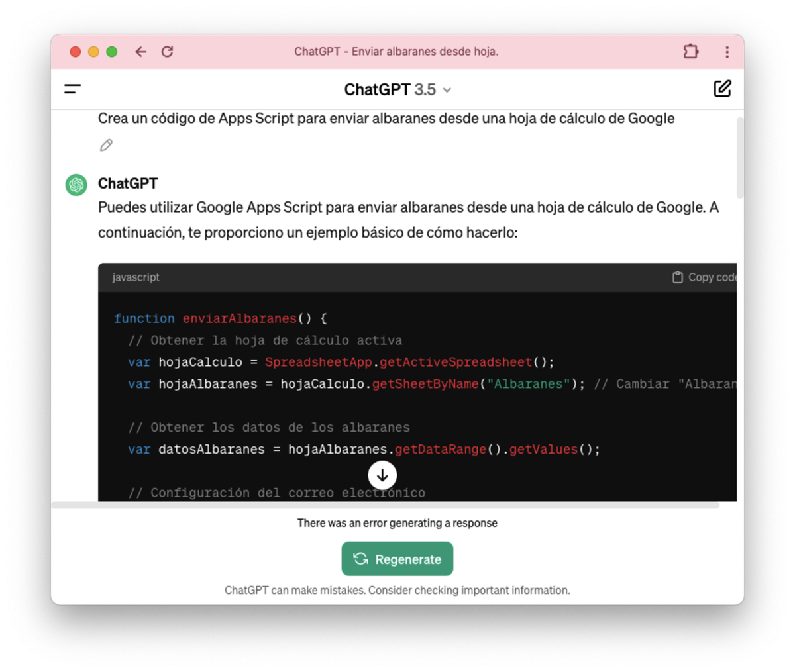The width and height of the screenshot is (795, 672).
Task: Click the page reload icon
Action: pyautogui.click(x=167, y=51)
